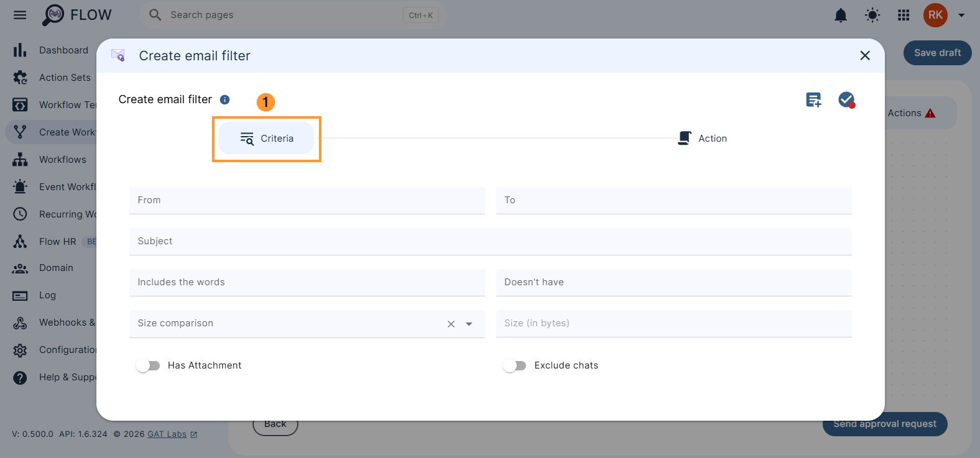
Task: Click the confirm checkmark icon
Action: pos(846,99)
